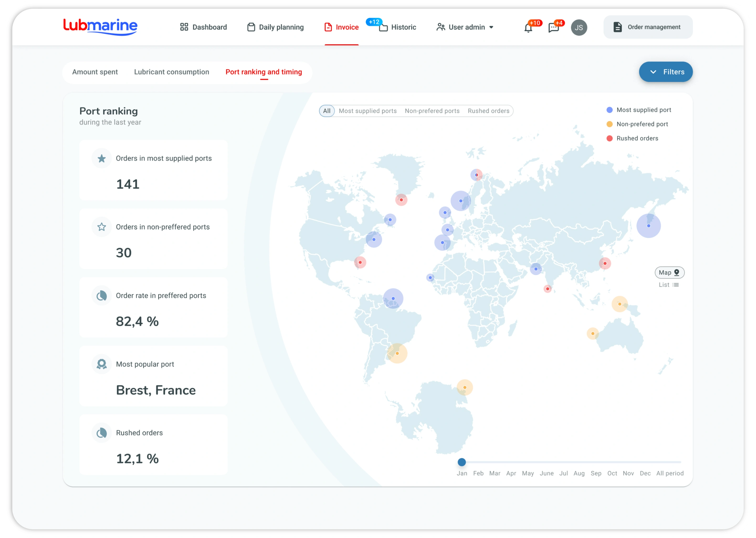Go to Daily planning in navigation
756x538 pixels.
[x=275, y=27]
